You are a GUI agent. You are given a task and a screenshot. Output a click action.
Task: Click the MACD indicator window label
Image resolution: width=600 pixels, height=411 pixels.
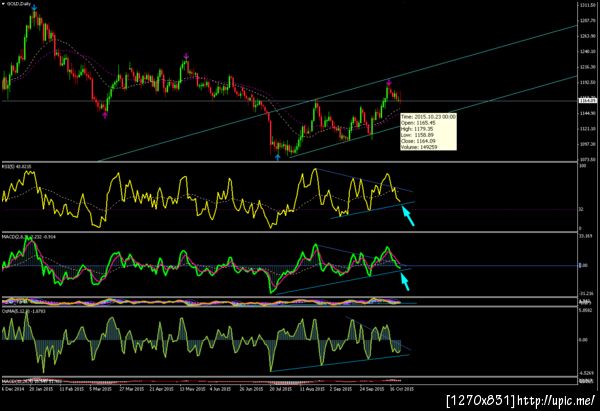[29, 237]
